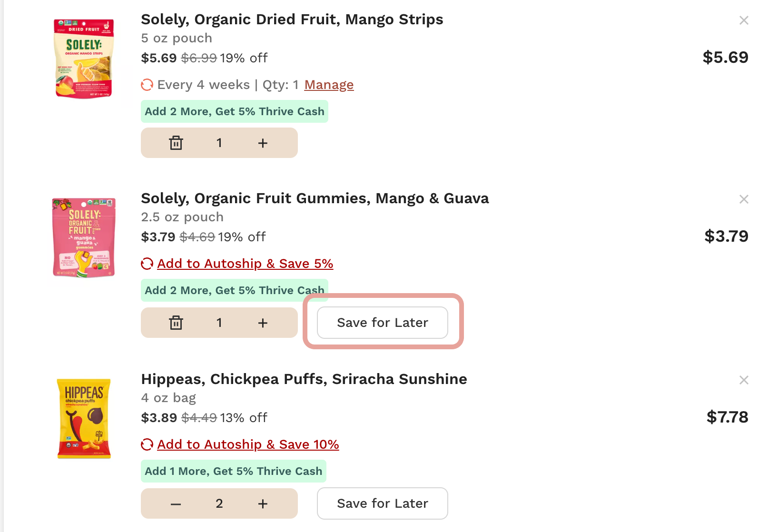Add Fruit Gummies to Autoship, Save 5%
Viewport: 768px width, 532px height.
pos(245,264)
